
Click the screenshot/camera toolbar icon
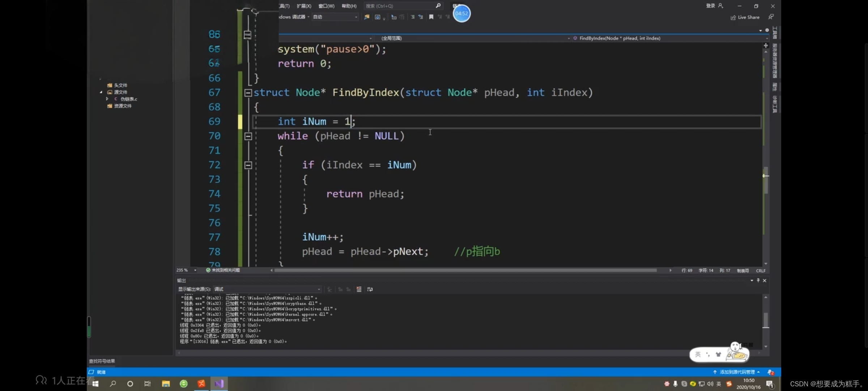coord(378,17)
